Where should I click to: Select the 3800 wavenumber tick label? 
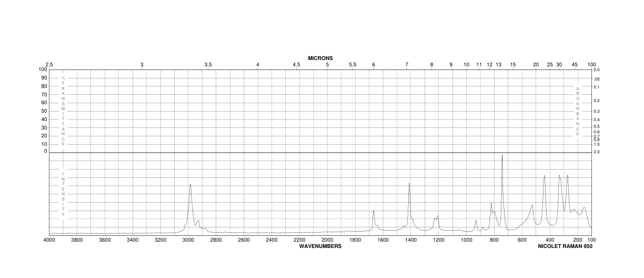click(77, 240)
